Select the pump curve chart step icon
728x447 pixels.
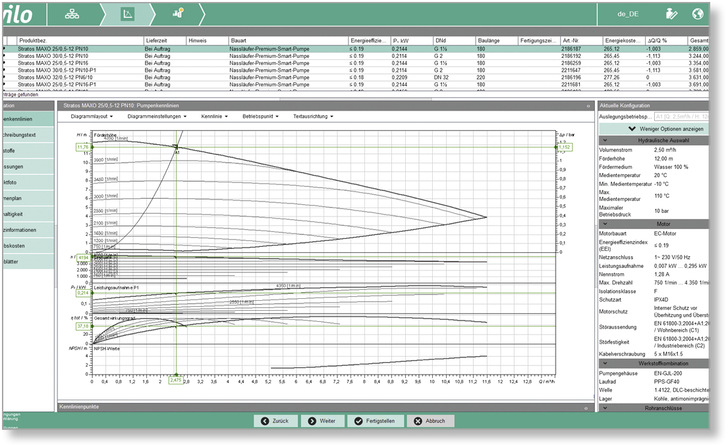127,13
